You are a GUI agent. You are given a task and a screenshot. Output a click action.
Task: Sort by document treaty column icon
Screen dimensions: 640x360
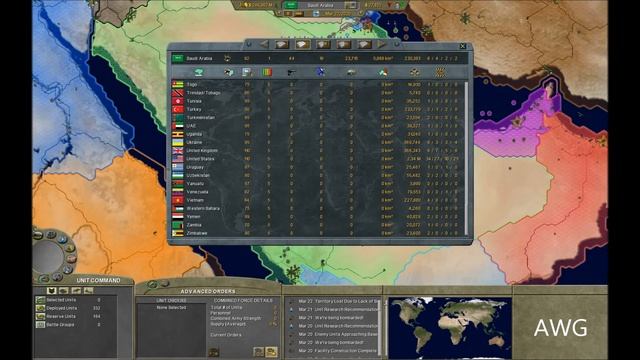[247, 72]
